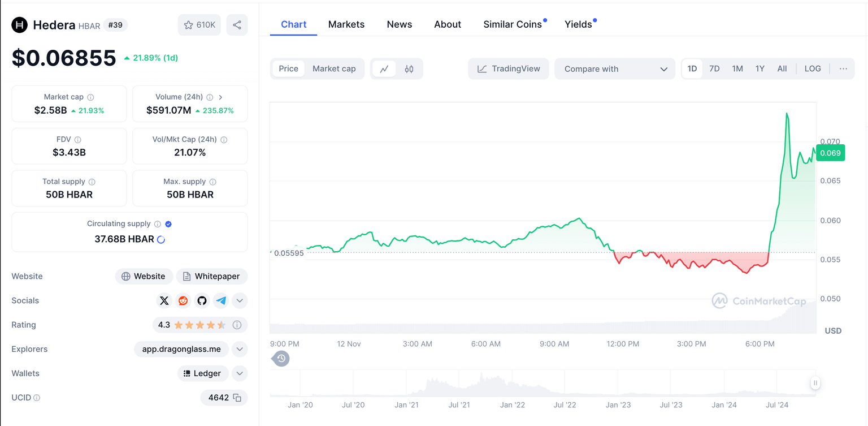Image resolution: width=868 pixels, height=426 pixels.
Task: Click the timeline range slider handle
Action: pyautogui.click(x=815, y=383)
